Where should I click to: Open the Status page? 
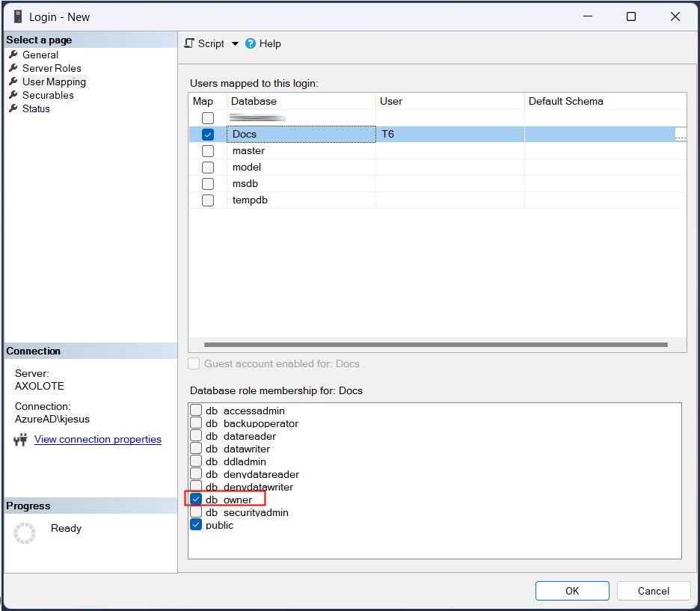pyautogui.click(x=36, y=108)
